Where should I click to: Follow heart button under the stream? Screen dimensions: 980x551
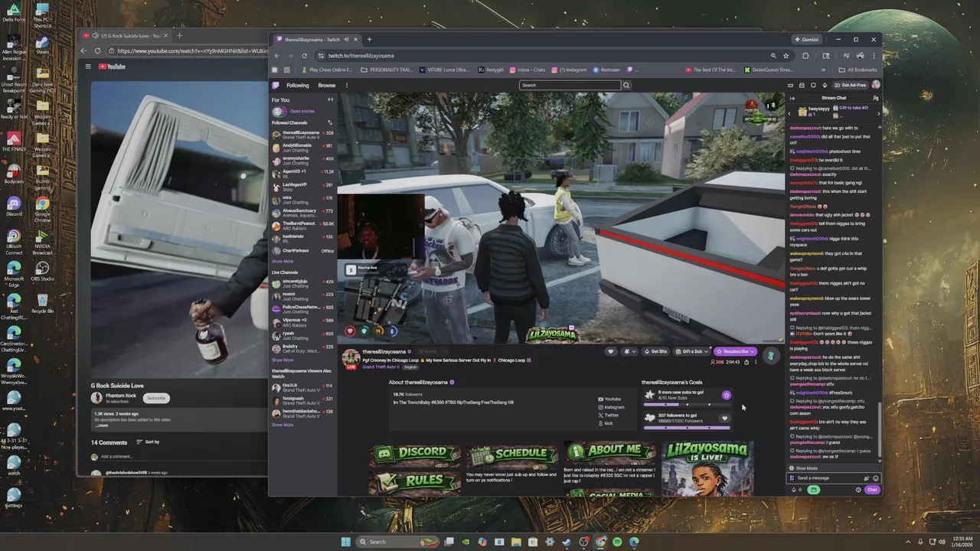pyautogui.click(x=611, y=351)
